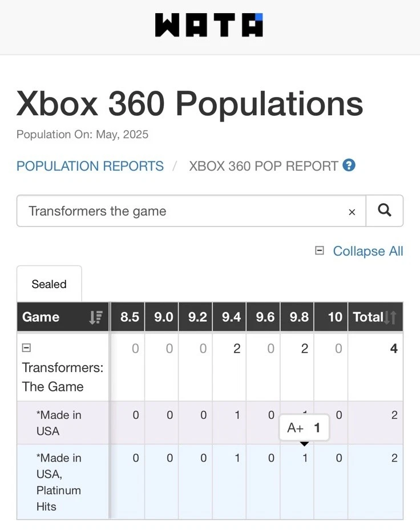Click Collapse All link
This screenshot has height=530, width=420.
367,251
